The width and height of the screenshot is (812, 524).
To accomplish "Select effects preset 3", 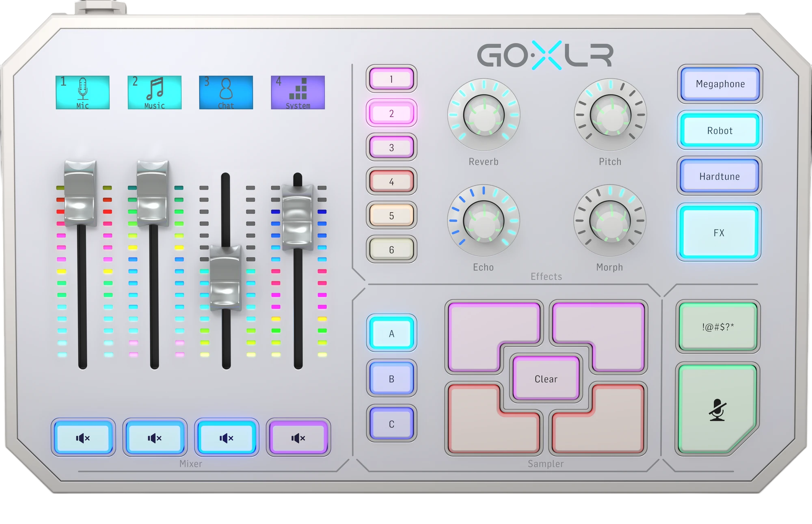I will [x=391, y=147].
